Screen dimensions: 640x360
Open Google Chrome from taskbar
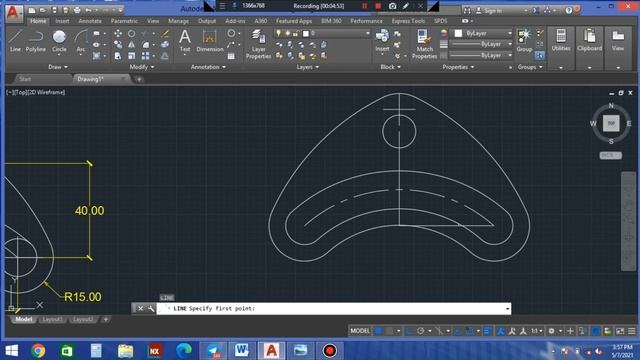pyautogui.click(x=38, y=351)
